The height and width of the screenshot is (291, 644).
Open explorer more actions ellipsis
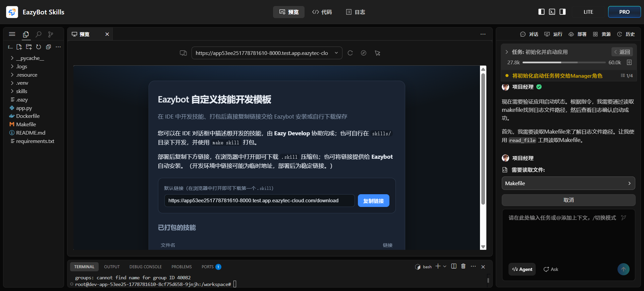coord(58,47)
